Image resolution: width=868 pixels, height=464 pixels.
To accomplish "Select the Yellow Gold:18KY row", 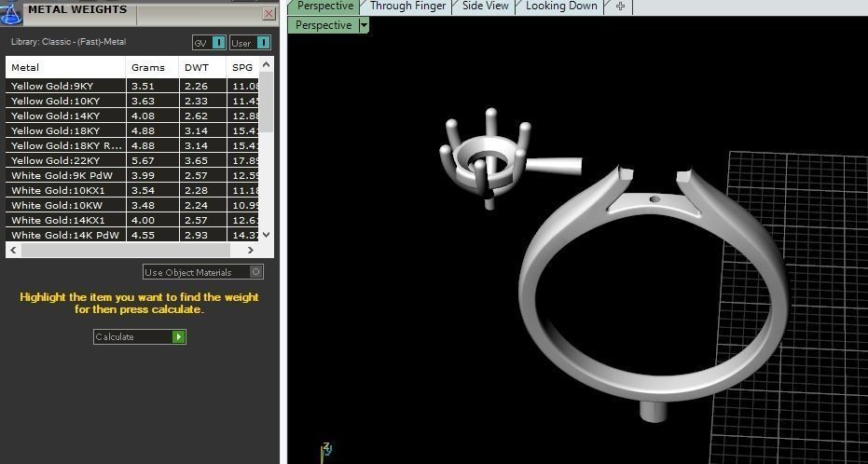I will pyautogui.click(x=132, y=130).
